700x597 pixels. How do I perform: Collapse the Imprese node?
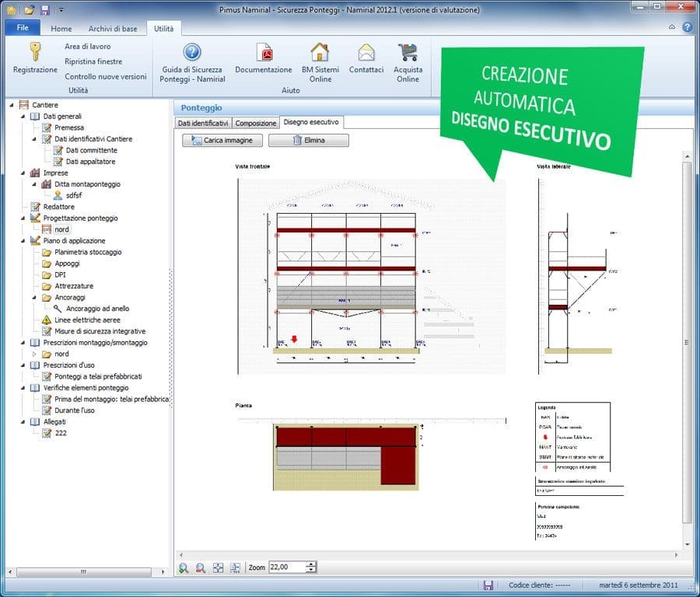(x=23, y=173)
